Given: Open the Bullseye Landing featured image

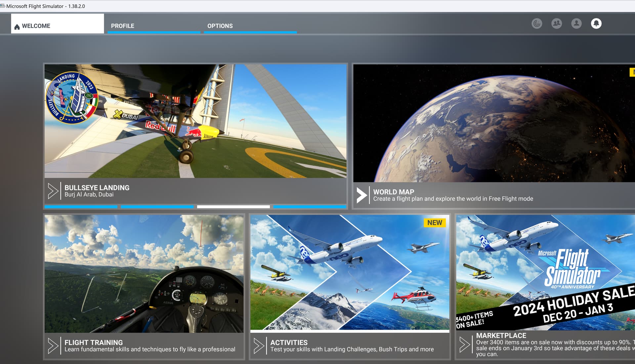Looking at the screenshot, I should point(195,121).
